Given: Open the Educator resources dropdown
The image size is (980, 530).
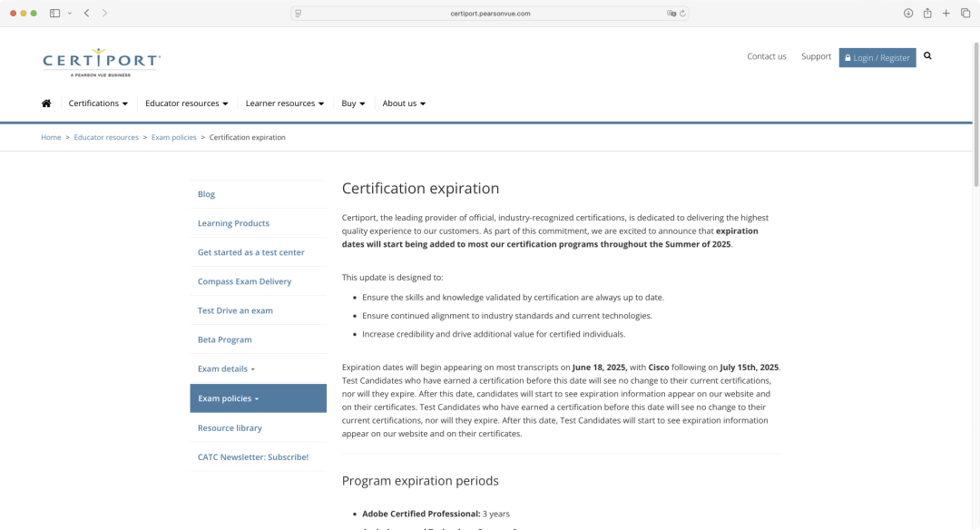Looking at the screenshot, I should point(186,103).
